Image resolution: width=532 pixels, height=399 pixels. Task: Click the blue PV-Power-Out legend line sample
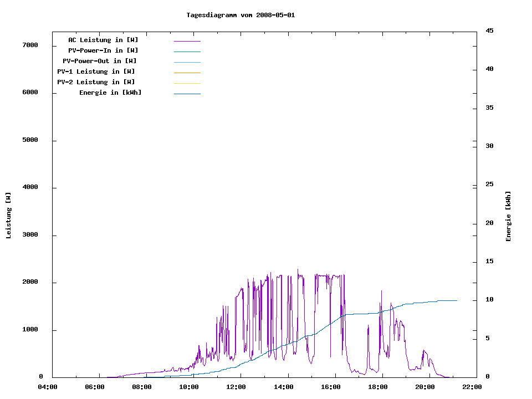tap(187, 62)
